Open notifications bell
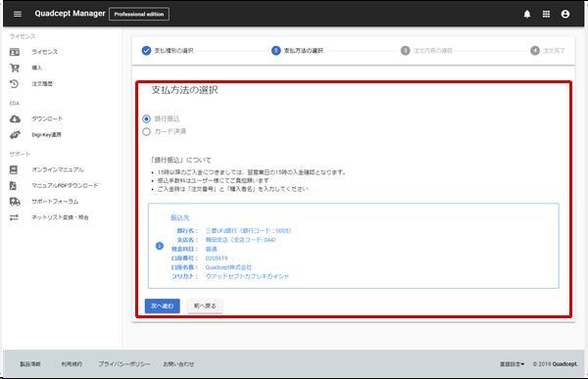588x379 pixels. (x=527, y=14)
